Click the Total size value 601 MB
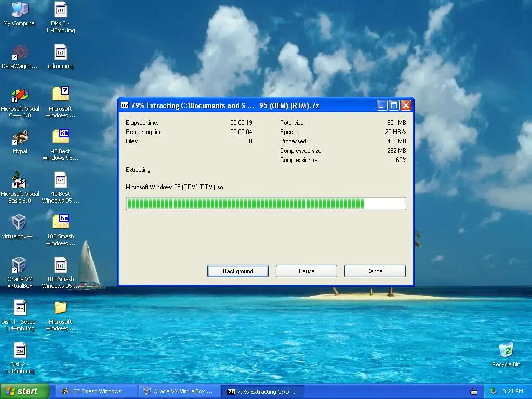532x399 pixels. (396, 123)
